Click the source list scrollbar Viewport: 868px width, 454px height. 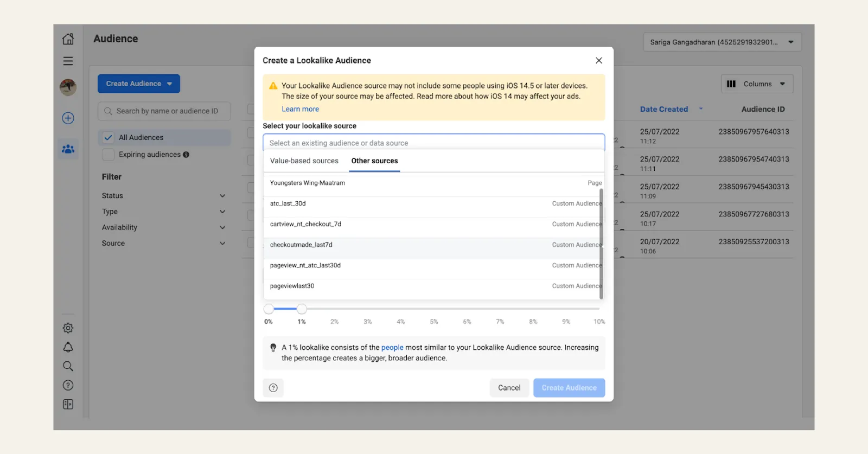pos(601,244)
